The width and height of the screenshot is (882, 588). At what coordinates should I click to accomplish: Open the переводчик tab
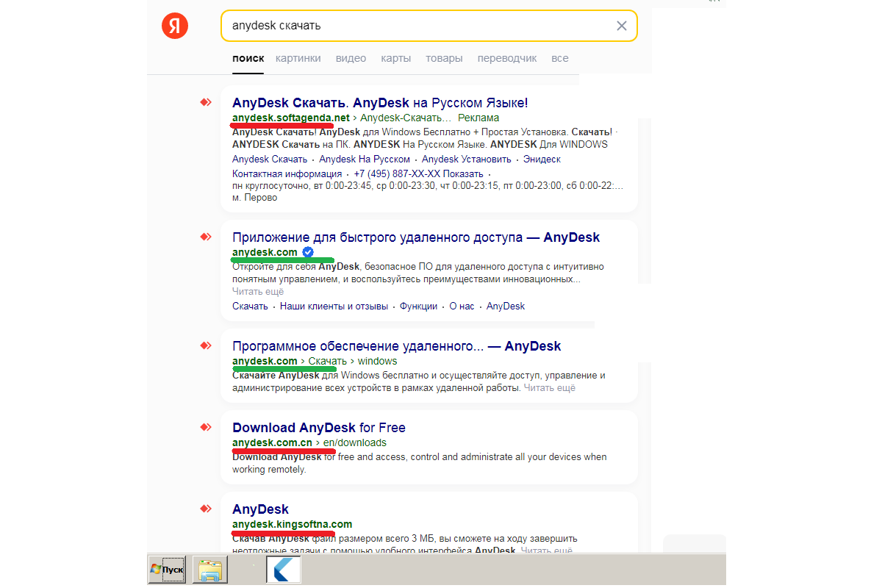(507, 58)
